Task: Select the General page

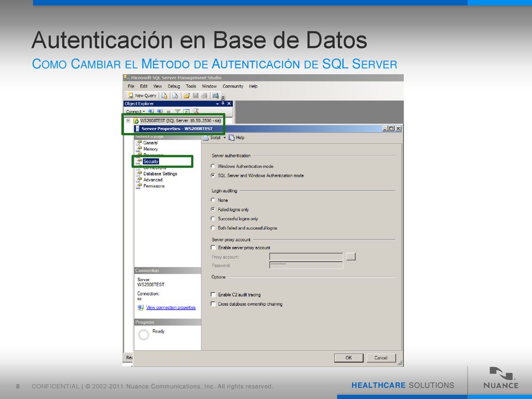Action: pyautogui.click(x=150, y=143)
